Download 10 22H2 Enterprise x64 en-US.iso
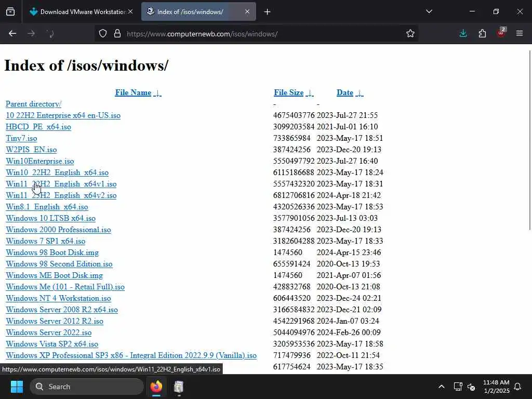532x399 pixels. 63,115
